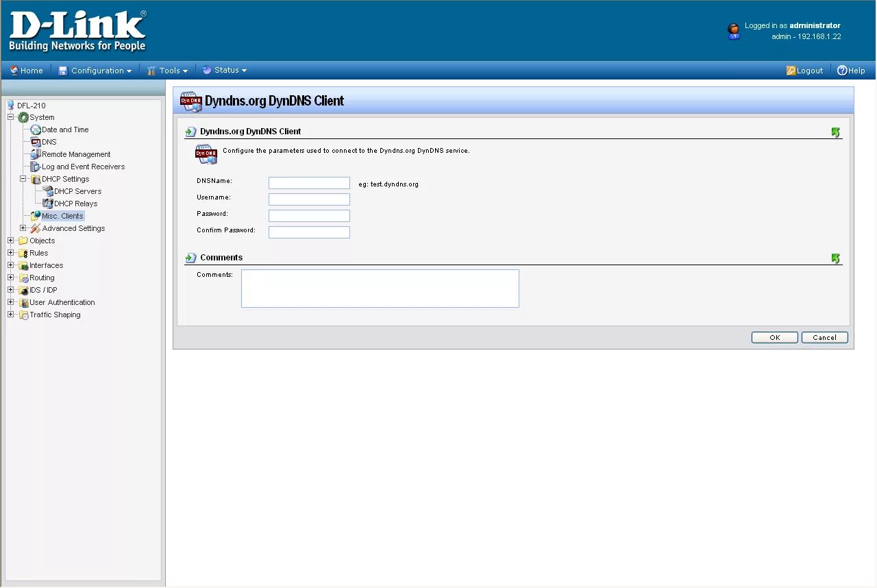Click the Misc. Clients icon
Viewport: 877px width, 588px height.
(x=36, y=216)
